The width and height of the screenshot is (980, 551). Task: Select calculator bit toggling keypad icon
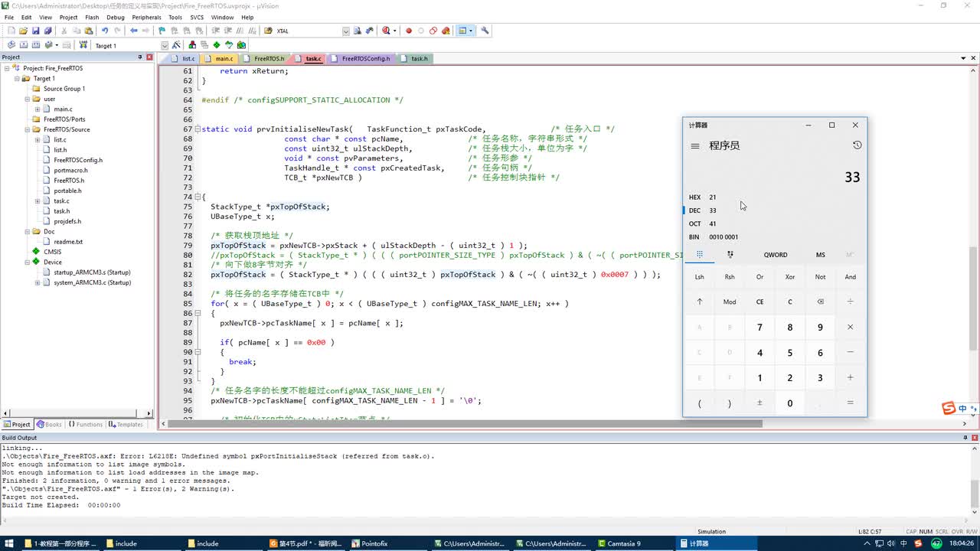coord(730,255)
